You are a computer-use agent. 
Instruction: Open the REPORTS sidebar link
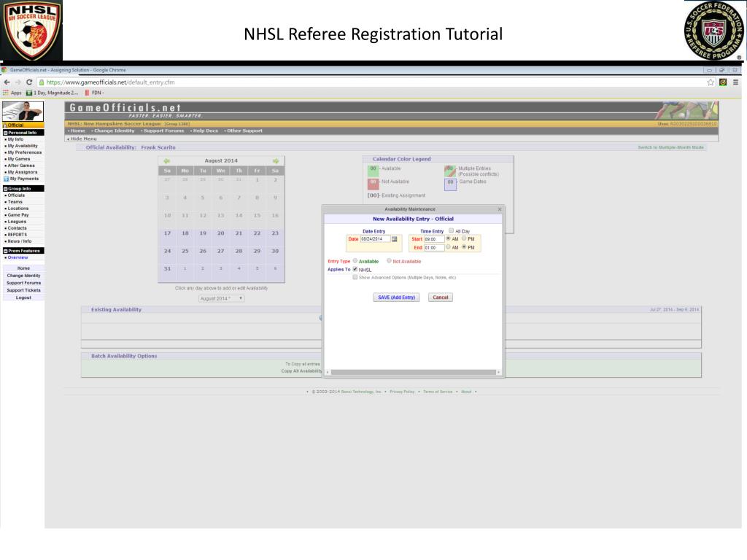(18, 234)
